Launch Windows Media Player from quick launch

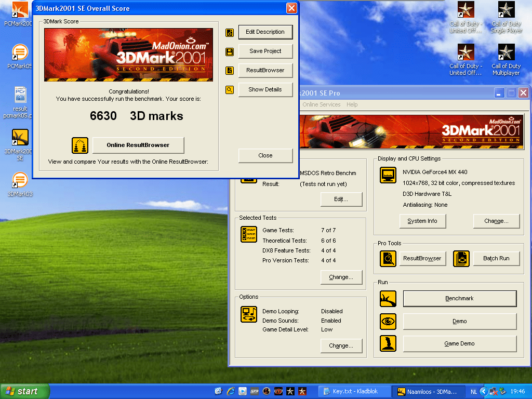point(243,392)
